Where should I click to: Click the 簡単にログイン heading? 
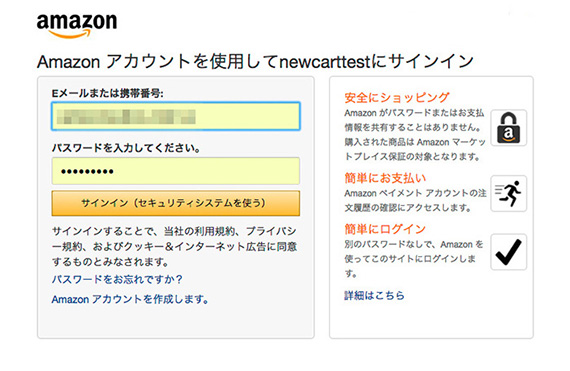pyautogui.click(x=385, y=229)
